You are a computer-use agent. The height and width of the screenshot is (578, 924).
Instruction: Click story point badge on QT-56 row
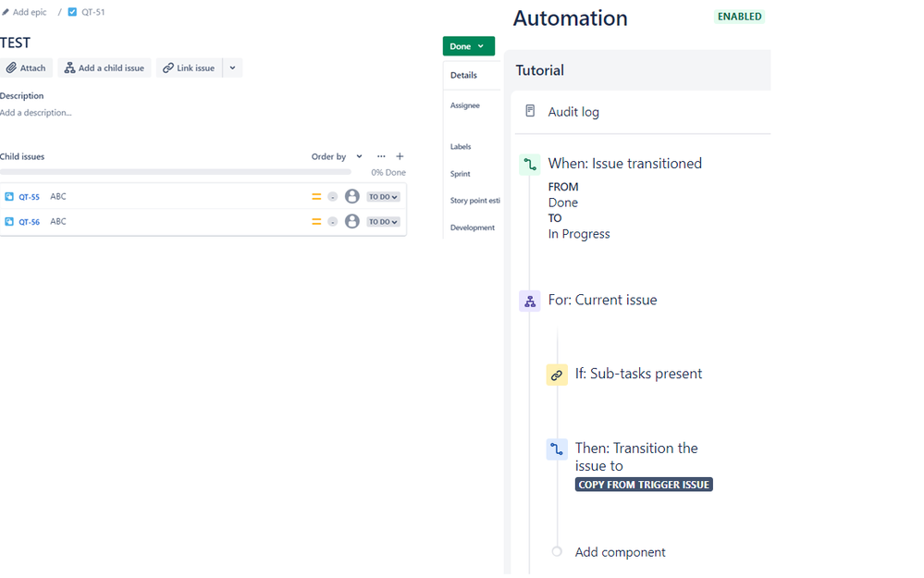(333, 222)
